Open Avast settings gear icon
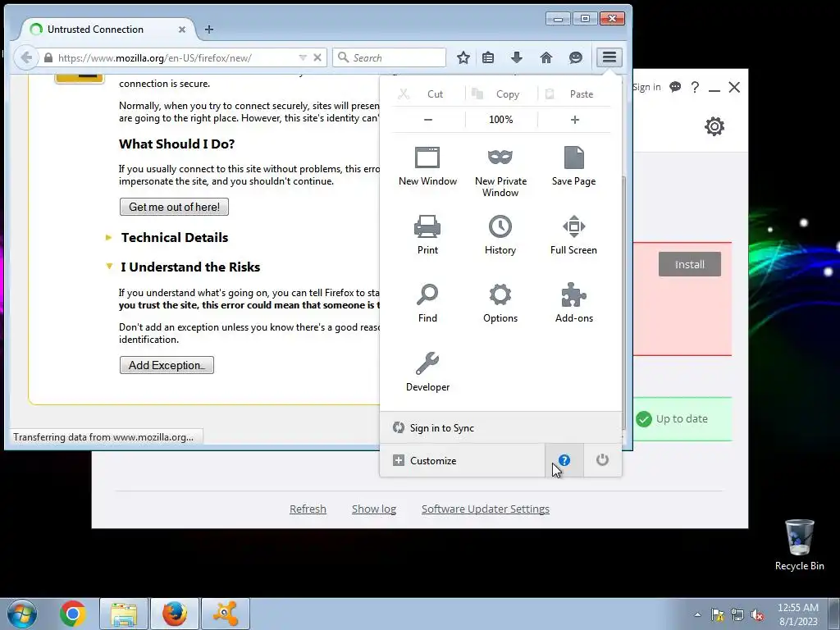Viewport: 840px width, 630px height. [714, 126]
